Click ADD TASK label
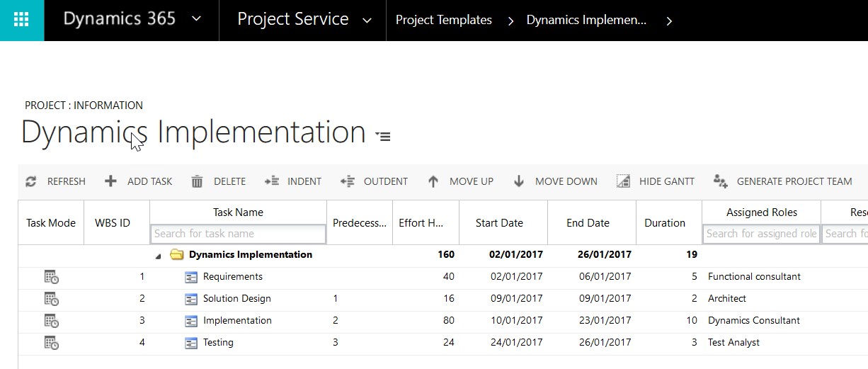The image size is (868, 369). click(150, 181)
